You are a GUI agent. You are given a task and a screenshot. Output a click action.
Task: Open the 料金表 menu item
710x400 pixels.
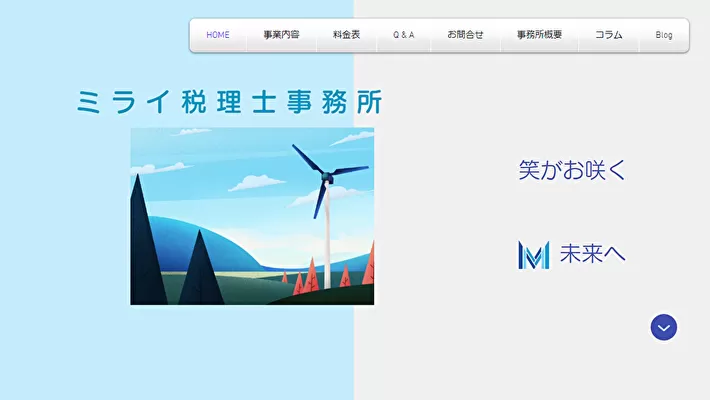coord(346,35)
